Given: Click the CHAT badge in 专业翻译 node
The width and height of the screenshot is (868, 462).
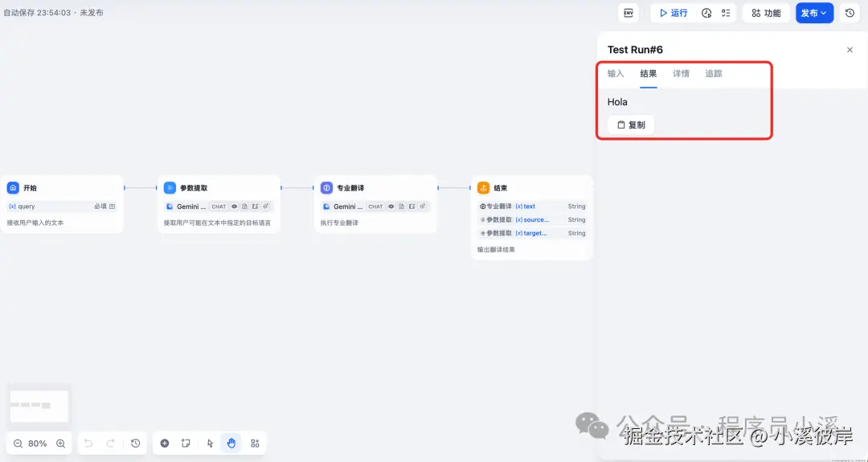Looking at the screenshot, I should (376, 206).
